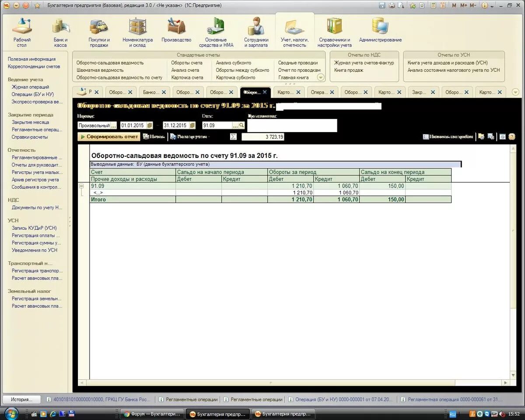Close the Закр... tab
Viewport: 525px width, 420px height.
pos(433,92)
